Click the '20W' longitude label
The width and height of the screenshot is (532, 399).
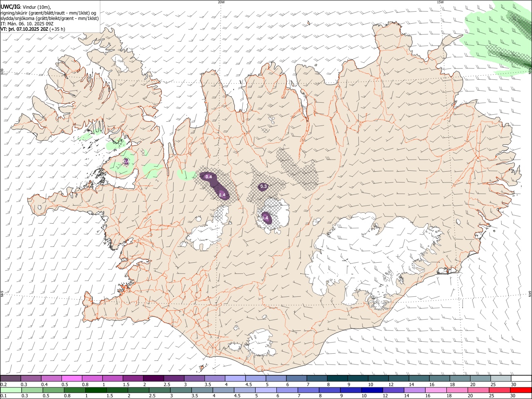point(221,2)
